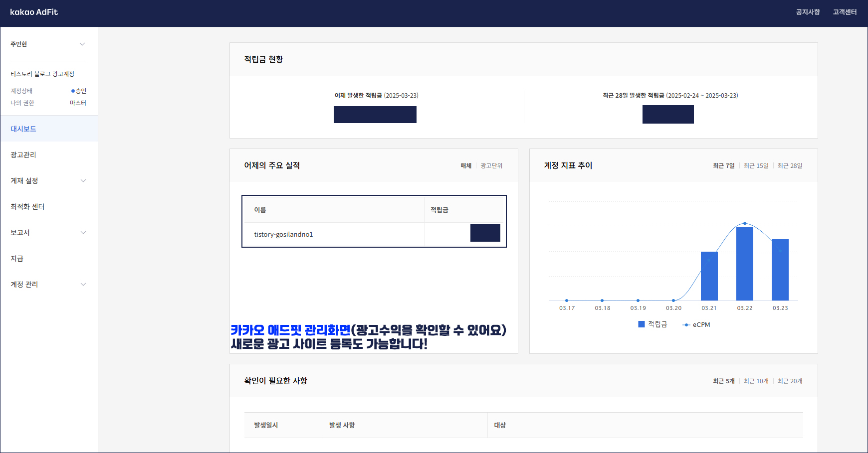Show 최근 7일 in 계정 지표 추이
The height and width of the screenshot is (453, 868).
click(723, 165)
